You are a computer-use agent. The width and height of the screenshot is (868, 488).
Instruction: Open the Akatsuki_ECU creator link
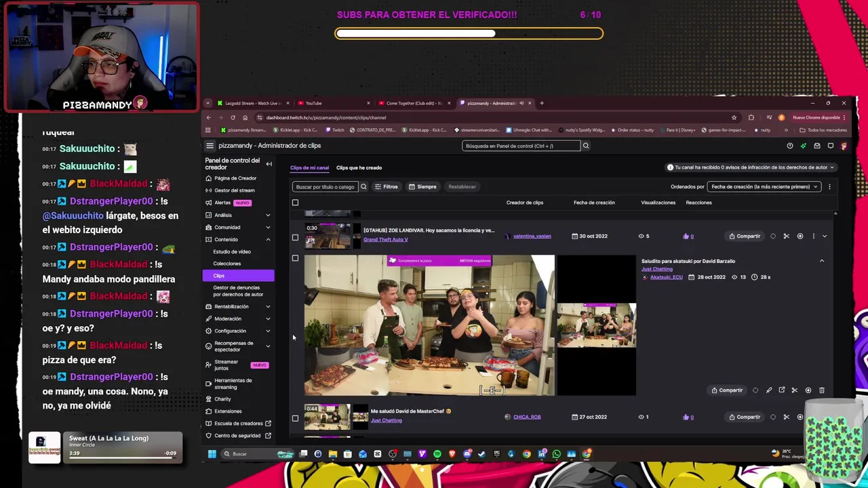[666, 277]
